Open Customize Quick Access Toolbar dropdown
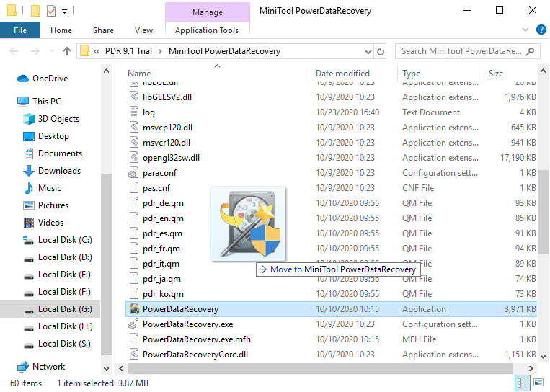Viewport: 550px width, 392px height. pyautogui.click(x=65, y=12)
